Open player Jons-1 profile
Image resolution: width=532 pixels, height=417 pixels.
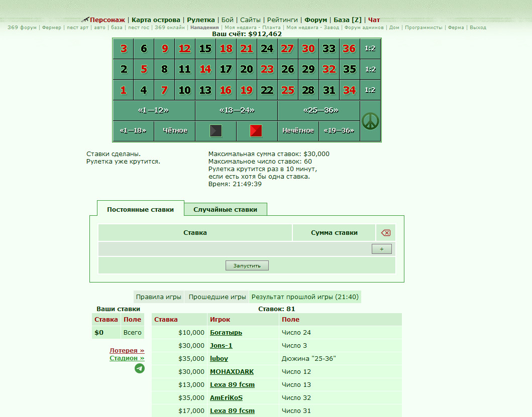[221, 345]
